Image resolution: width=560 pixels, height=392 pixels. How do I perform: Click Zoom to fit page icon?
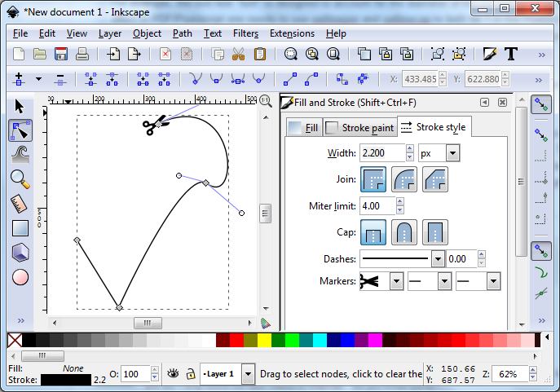point(333,55)
